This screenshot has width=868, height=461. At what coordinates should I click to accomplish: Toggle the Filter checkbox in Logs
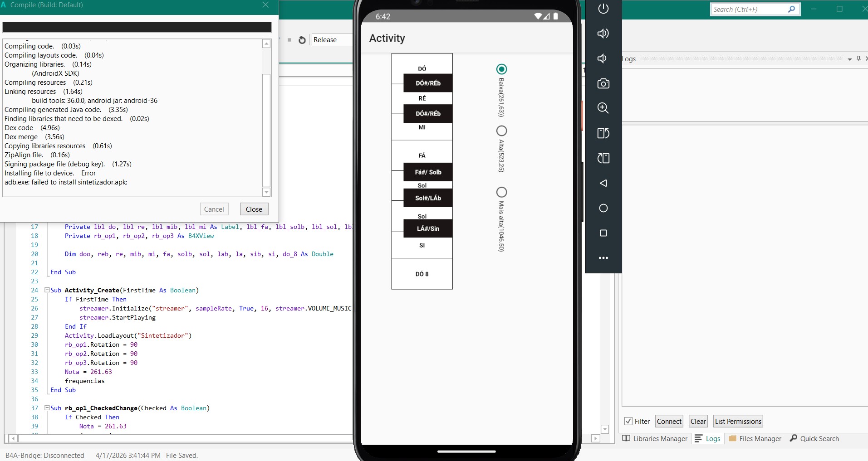pos(628,421)
